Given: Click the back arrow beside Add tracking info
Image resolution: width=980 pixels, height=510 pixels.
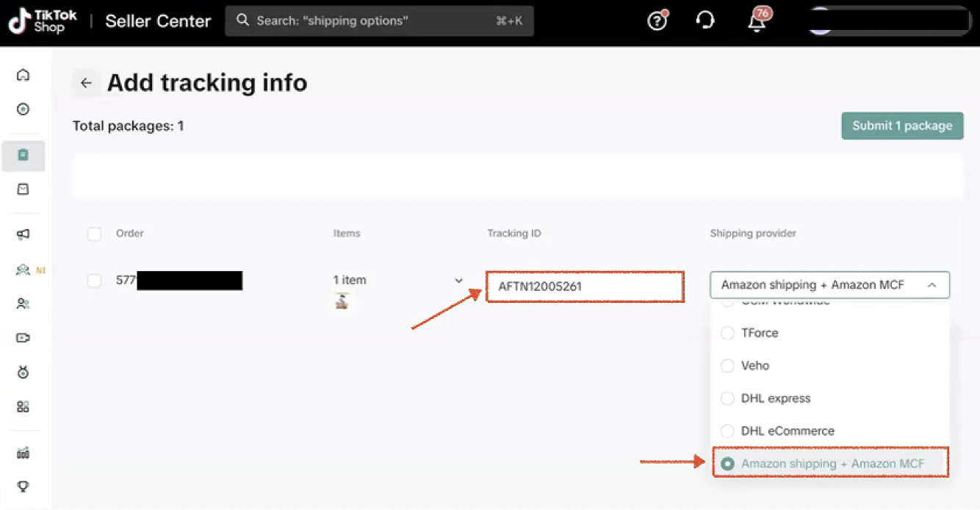Looking at the screenshot, I should [x=86, y=83].
